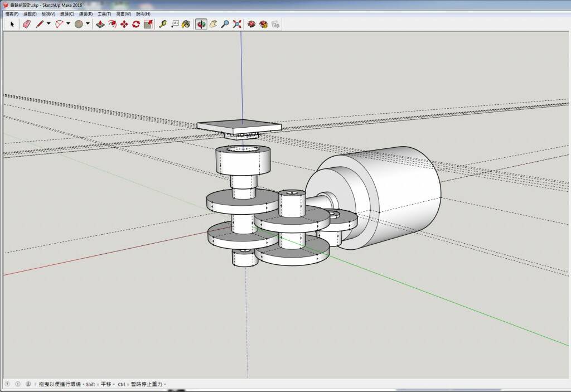Choose the Offset tool
The image size is (571, 392).
[x=113, y=25]
